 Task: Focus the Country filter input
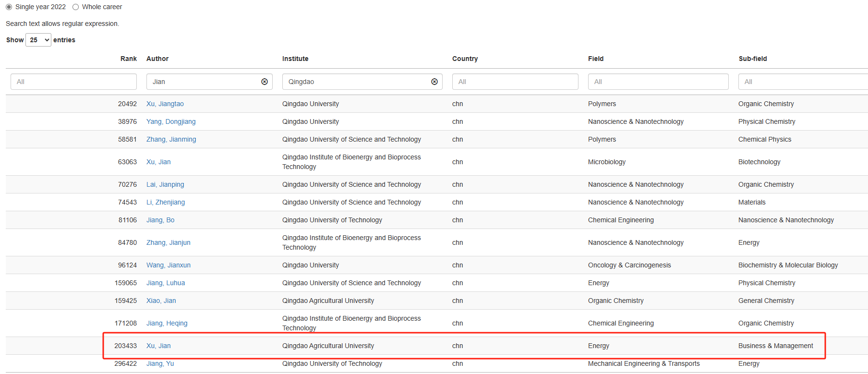point(515,82)
